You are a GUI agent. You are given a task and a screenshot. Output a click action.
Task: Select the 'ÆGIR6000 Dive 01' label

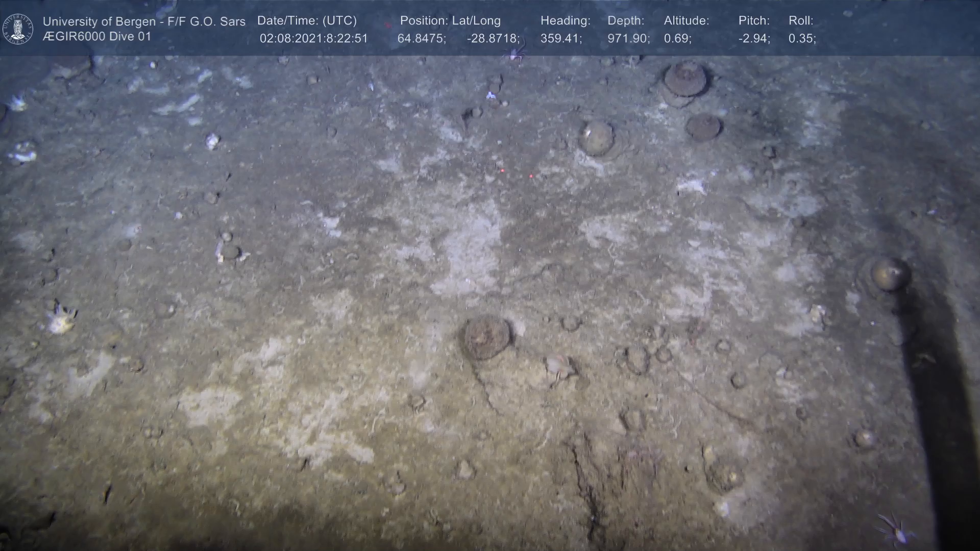click(x=97, y=37)
